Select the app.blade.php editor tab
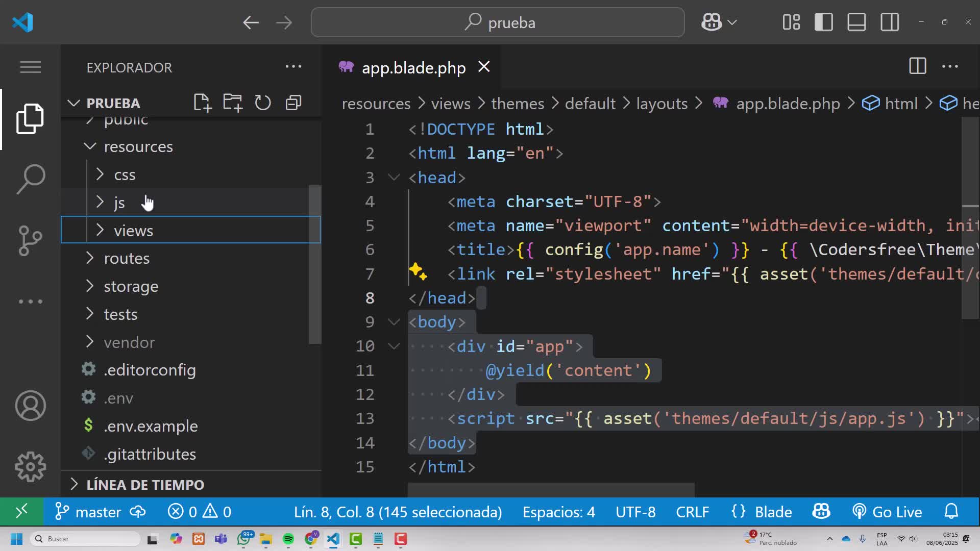980x551 pixels. tap(411, 67)
